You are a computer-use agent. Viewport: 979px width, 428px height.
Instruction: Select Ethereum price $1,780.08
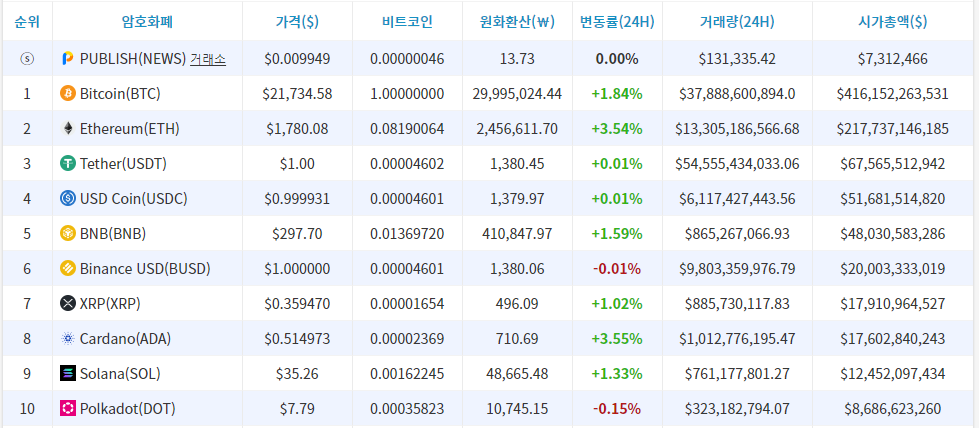click(297, 129)
